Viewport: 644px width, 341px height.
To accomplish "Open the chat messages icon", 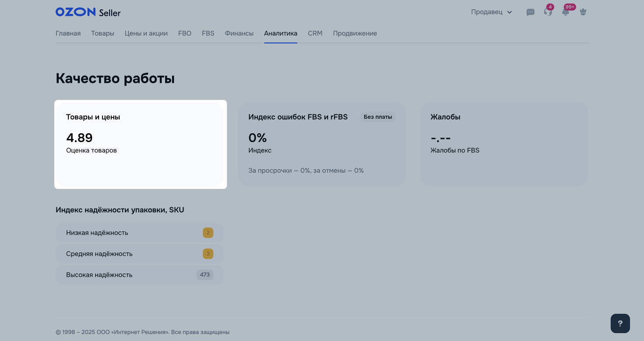I will click(x=530, y=12).
